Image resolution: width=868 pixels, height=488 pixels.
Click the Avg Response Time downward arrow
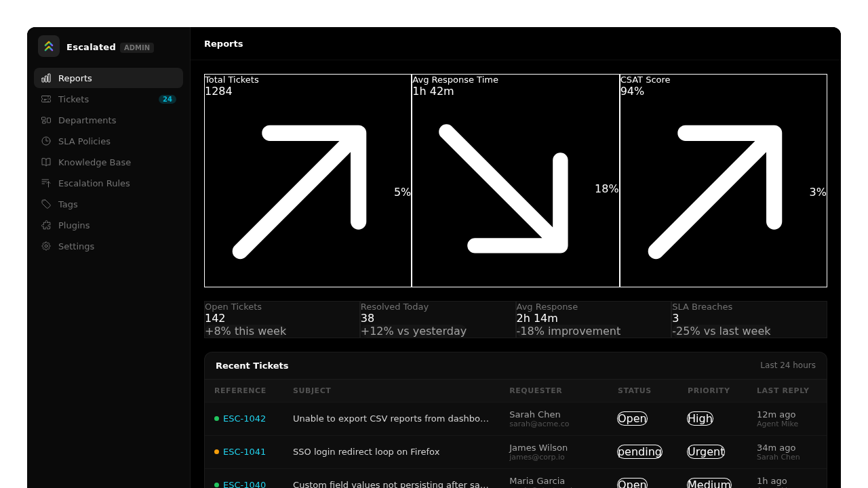point(503,188)
